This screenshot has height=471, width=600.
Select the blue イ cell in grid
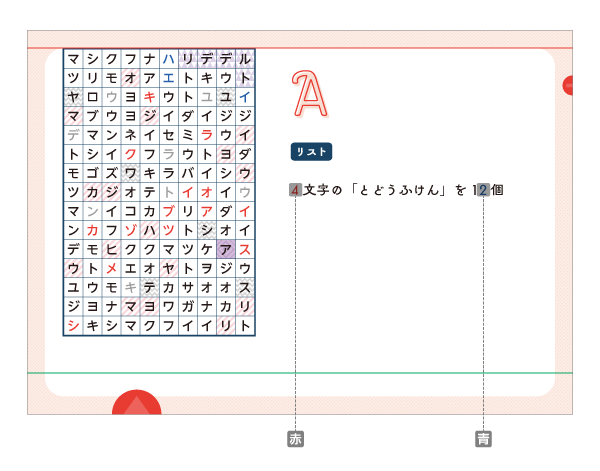pos(245,97)
